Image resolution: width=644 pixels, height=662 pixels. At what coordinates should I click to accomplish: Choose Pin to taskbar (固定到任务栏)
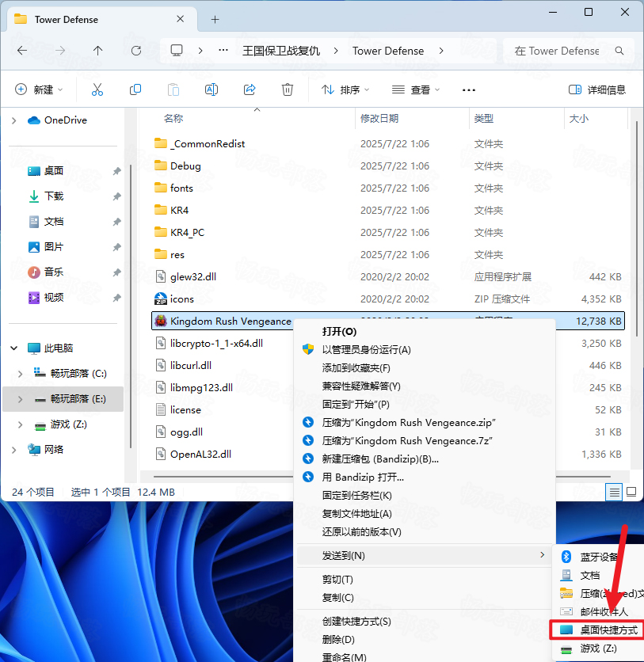(424, 495)
